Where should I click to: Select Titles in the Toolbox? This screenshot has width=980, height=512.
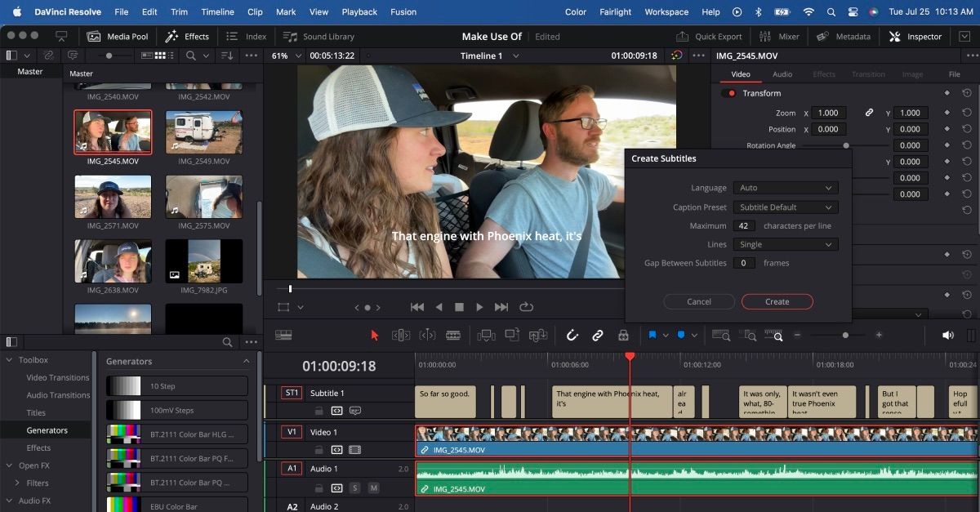coord(36,412)
